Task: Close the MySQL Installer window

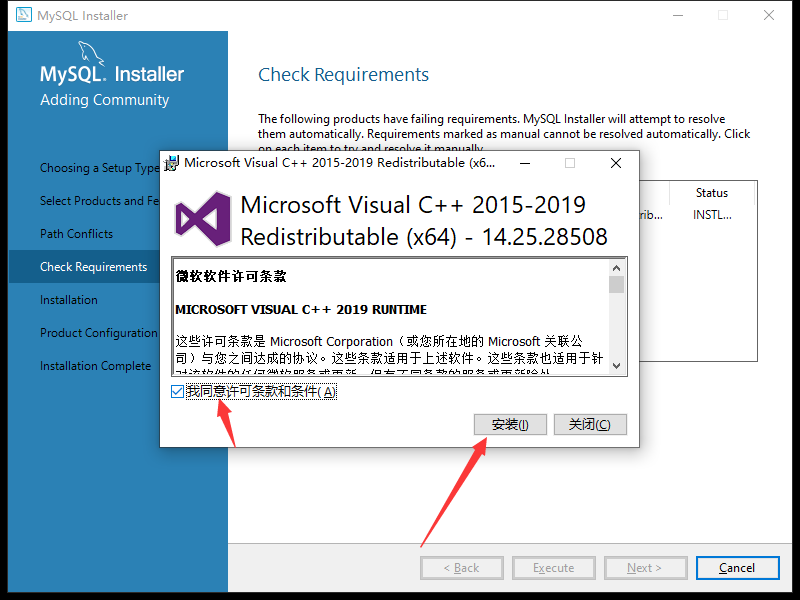Action: click(x=769, y=15)
